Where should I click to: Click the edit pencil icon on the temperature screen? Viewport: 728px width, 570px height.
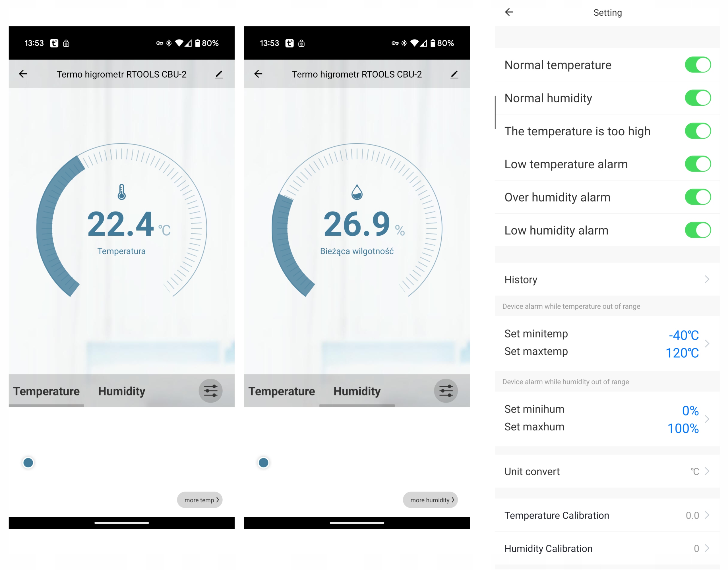click(219, 74)
